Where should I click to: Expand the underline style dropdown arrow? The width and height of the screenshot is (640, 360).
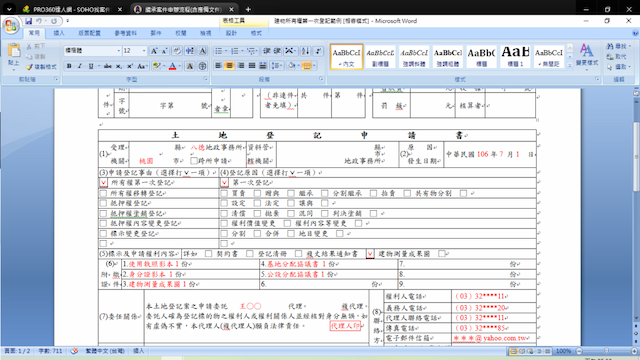point(98,66)
